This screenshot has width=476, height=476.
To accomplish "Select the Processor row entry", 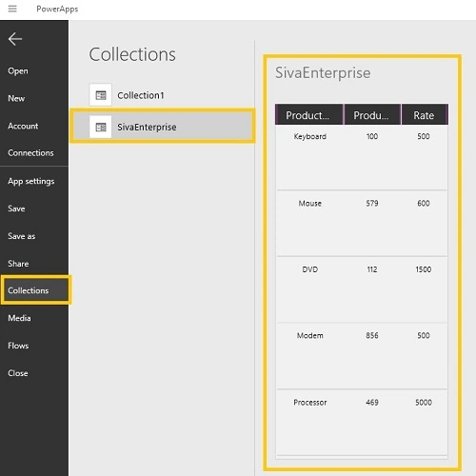I will tap(362, 423).
